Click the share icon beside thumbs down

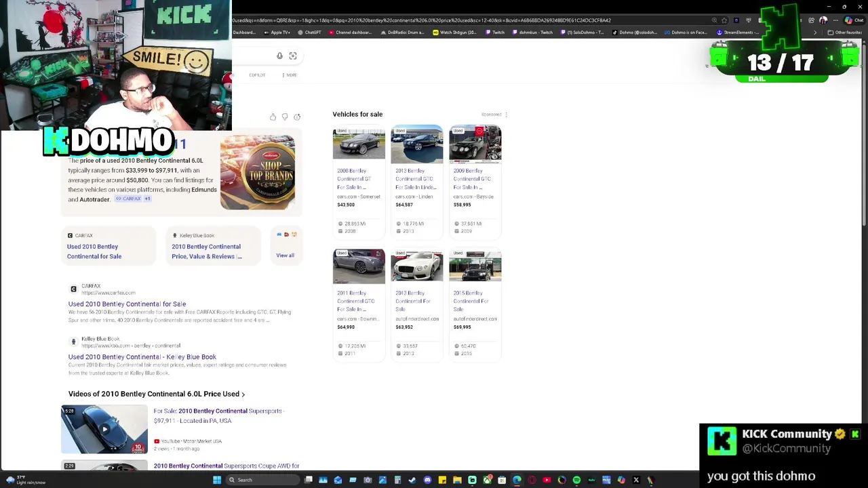pyautogui.click(x=297, y=117)
